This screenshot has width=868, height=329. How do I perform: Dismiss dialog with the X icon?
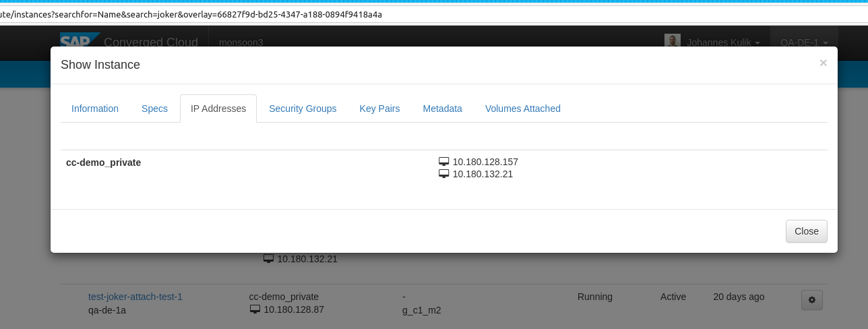(x=823, y=63)
